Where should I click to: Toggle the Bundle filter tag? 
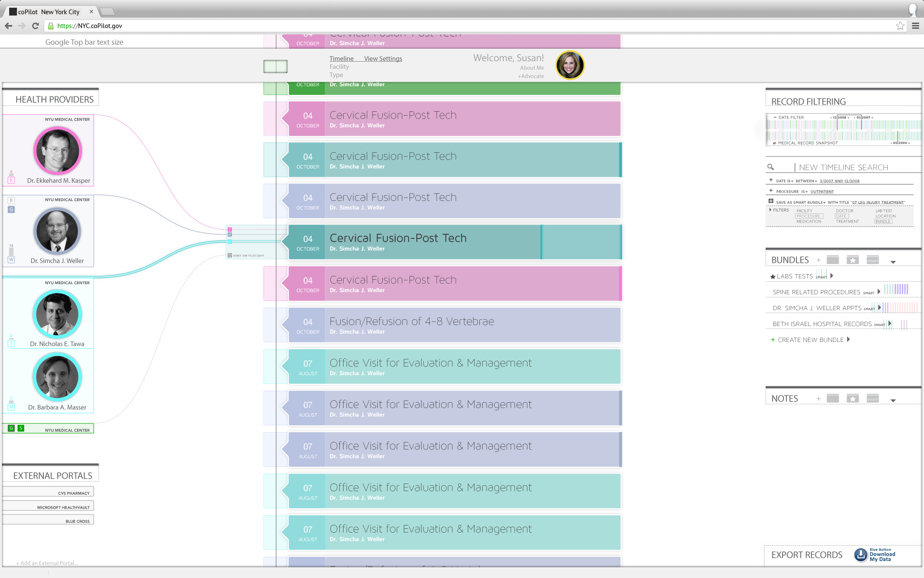(x=883, y=222)
